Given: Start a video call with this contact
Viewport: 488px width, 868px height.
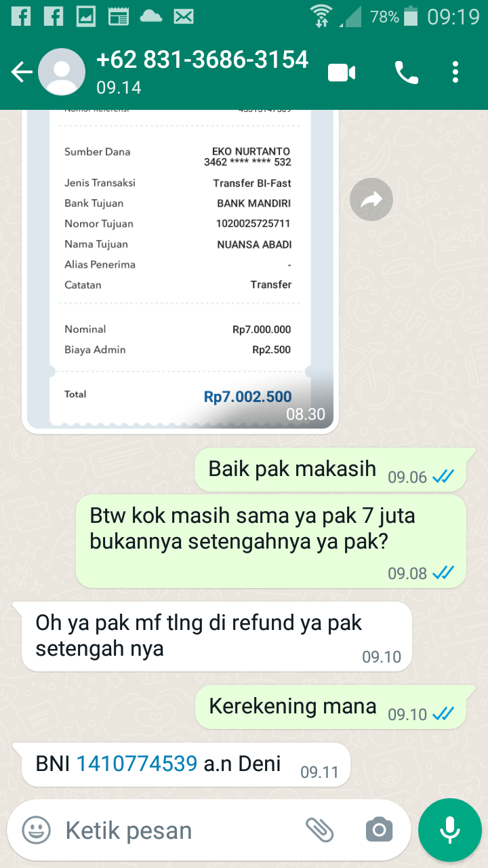Looking at the screenshot, I should (x=342, y=72).
